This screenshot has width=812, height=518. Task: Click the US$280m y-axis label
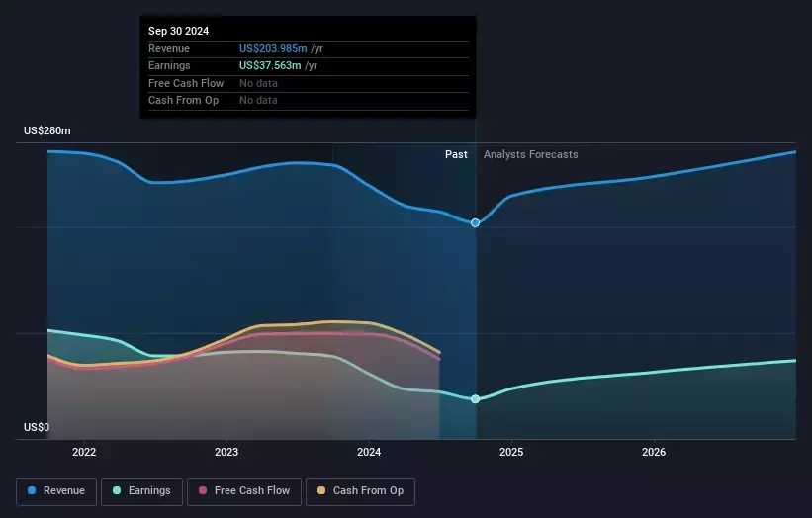click(x=47, y=131)
